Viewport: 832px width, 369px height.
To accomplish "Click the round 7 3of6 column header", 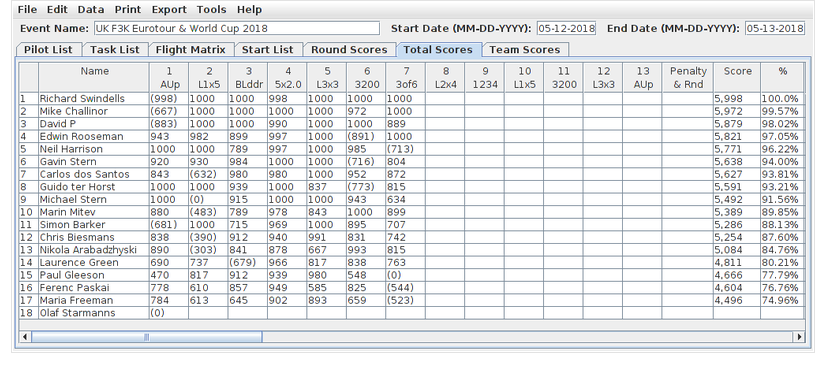I will [x=405, y=78].
